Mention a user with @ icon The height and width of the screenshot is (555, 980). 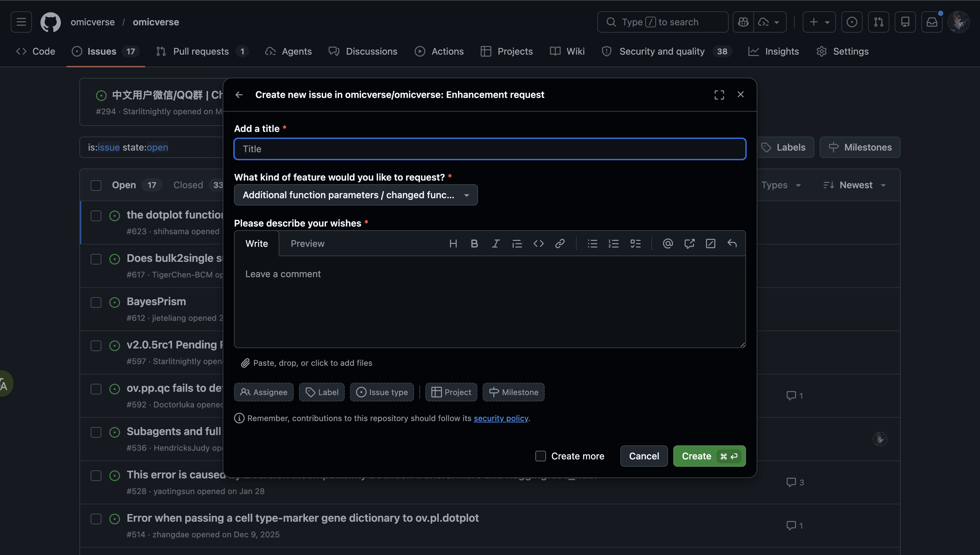668,244
